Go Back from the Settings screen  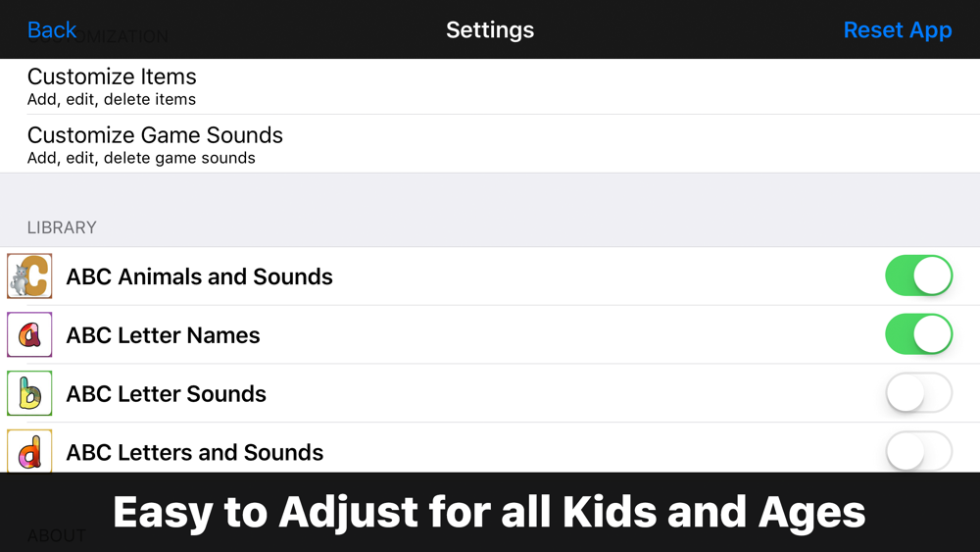pos(52,29)
